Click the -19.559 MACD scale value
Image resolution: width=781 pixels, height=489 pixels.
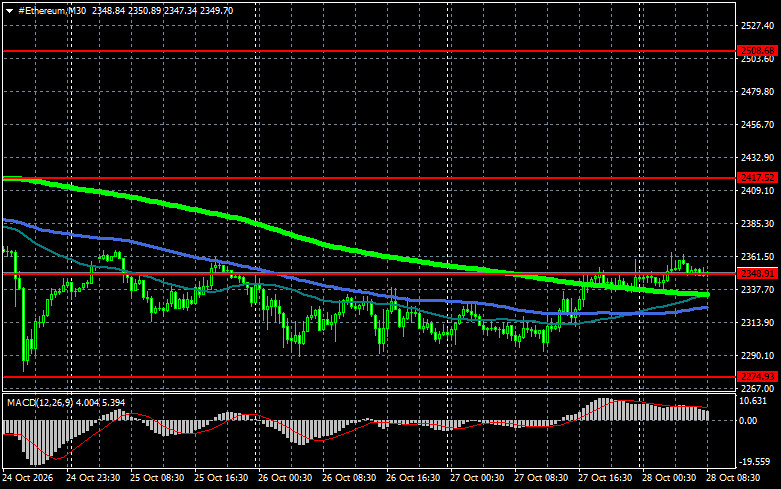click(x=754, y=462)
